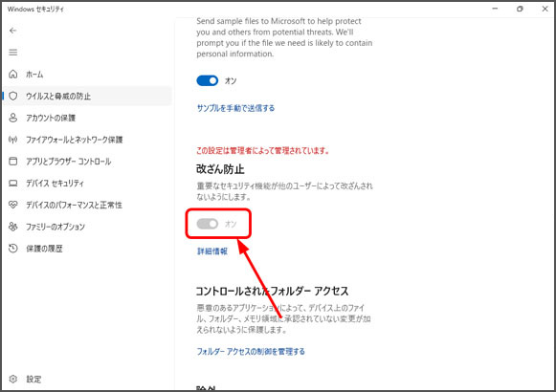Image resolution: width=556 pixels, height=392 pixels.
Task: Click the 改ざん防止 heading
Action: (x=220, y=169)
